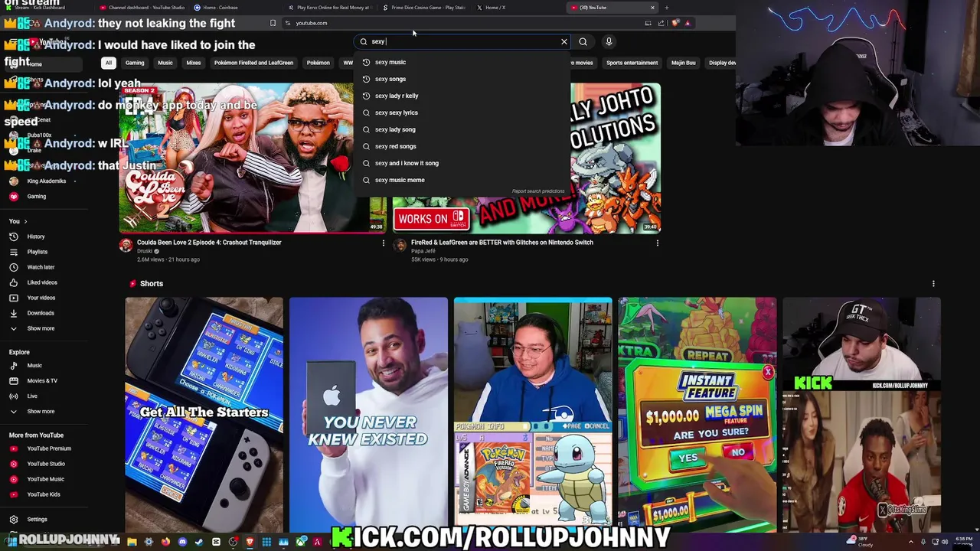Open 'Get All The Starters' Short
Viewport: 980px width, 551px height.
pos(204,414)
